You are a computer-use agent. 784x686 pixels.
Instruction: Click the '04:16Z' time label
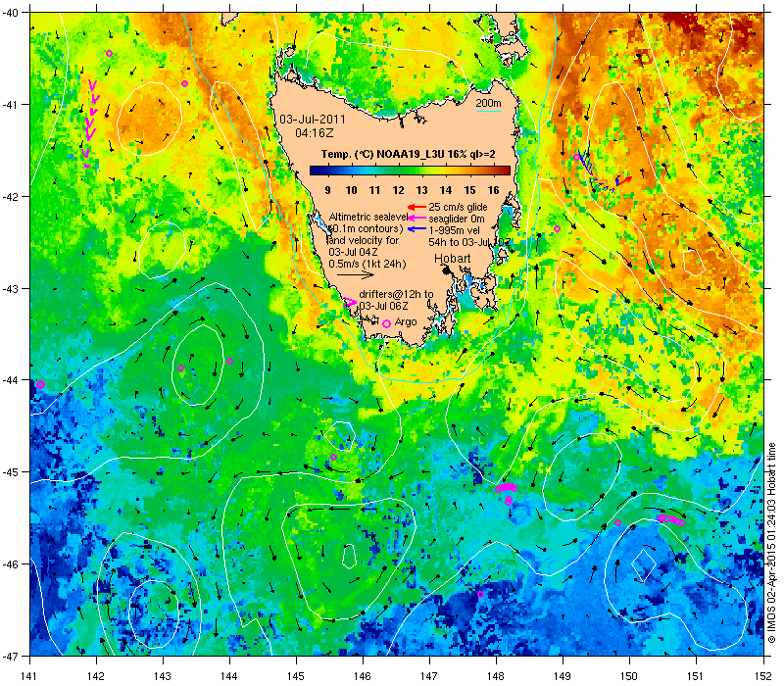coord(314,133)
